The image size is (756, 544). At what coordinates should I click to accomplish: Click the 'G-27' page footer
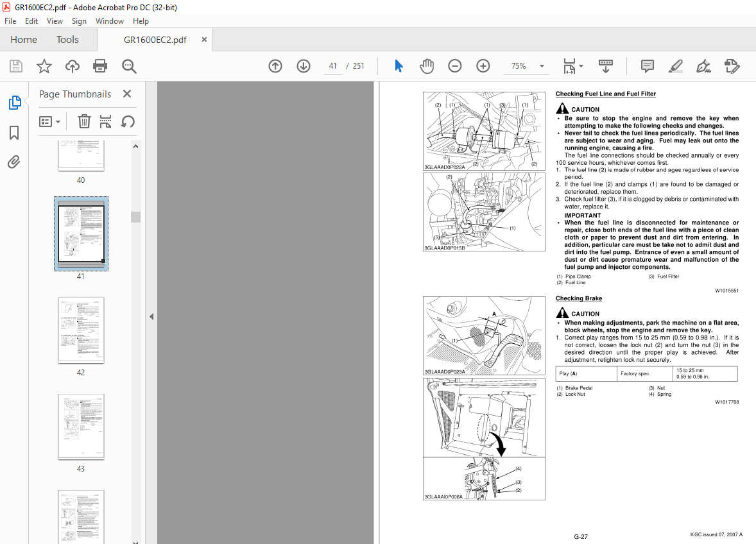tap(581, 536)
